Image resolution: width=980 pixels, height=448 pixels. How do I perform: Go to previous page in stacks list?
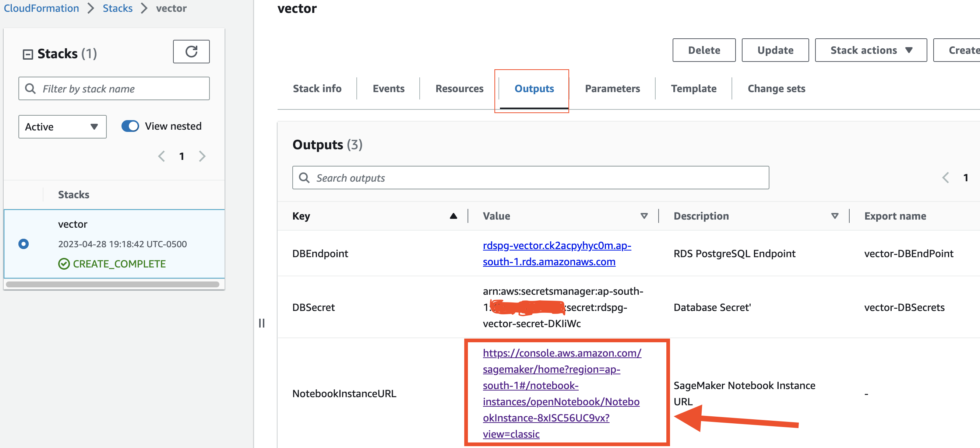pos(162,157)
